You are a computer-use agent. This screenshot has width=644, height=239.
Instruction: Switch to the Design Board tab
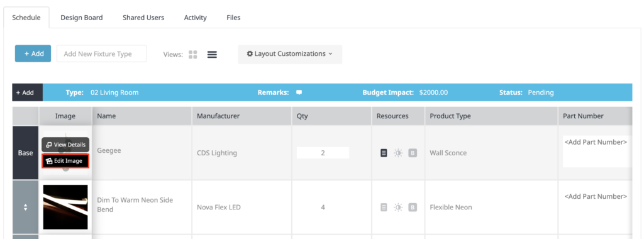82,18
